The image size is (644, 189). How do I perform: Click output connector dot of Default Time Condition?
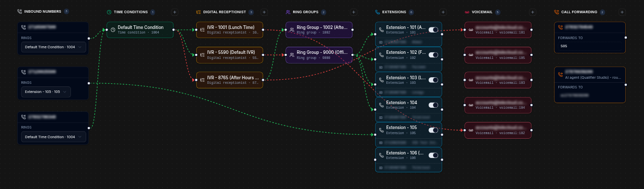click(x=173, y=29)
